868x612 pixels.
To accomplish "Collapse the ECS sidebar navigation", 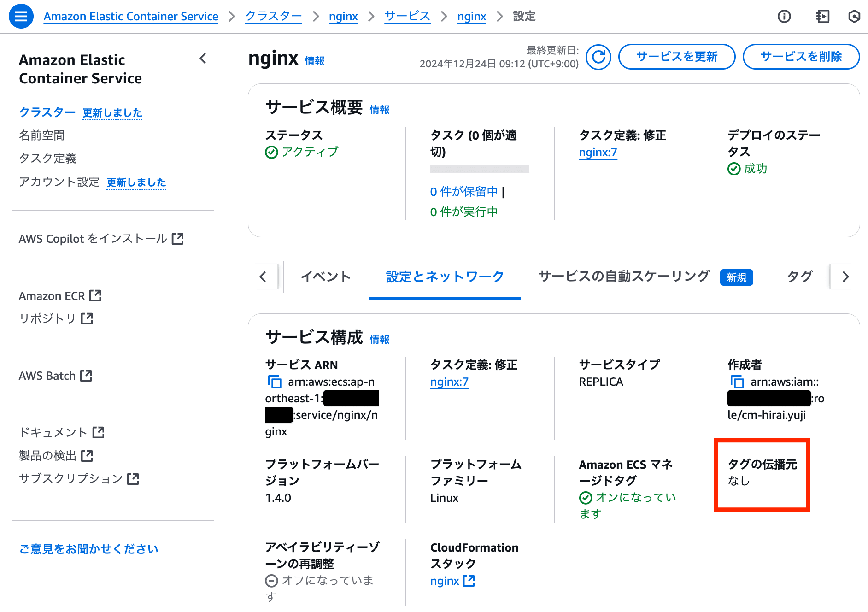I will coord(203,59).
